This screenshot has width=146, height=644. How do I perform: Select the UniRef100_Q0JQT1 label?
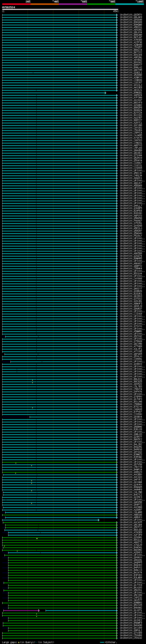tap(131, 610)
